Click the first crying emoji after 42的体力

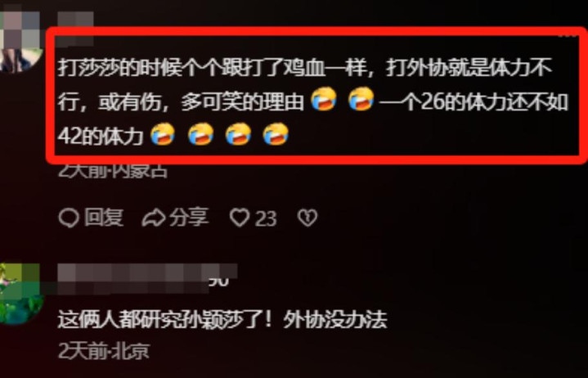click(x=163, y=134)
